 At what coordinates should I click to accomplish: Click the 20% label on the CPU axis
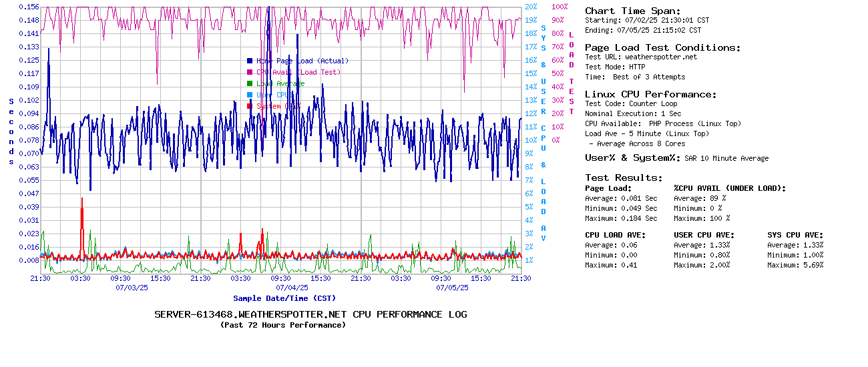(x=531, y=7)
